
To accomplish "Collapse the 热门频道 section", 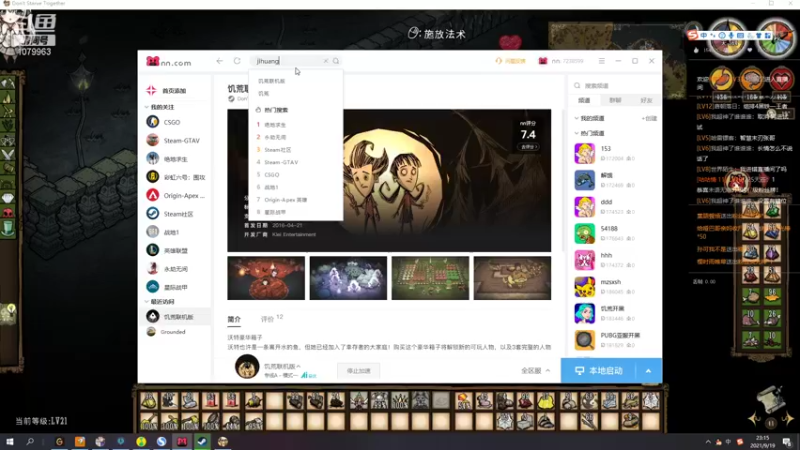I will pos(577,133).
